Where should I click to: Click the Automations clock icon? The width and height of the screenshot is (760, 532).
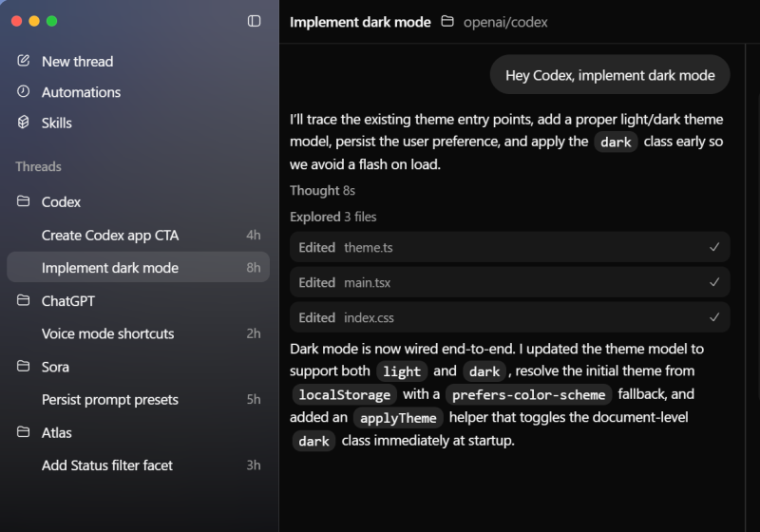[x=24, y=92]
